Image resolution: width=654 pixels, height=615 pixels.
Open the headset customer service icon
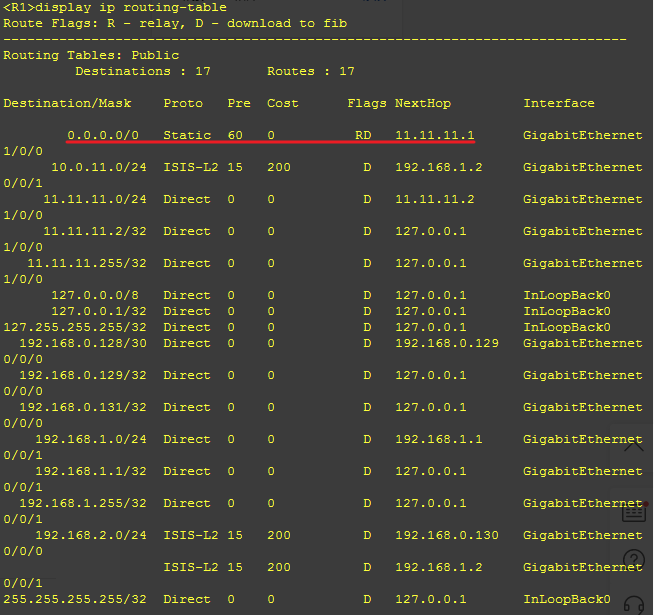tap(634, 605)
